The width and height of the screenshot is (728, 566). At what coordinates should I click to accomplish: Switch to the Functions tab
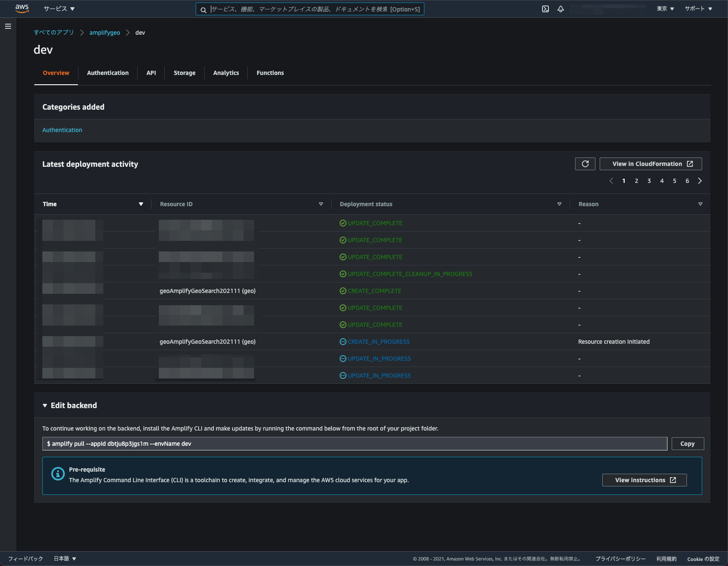270,73
